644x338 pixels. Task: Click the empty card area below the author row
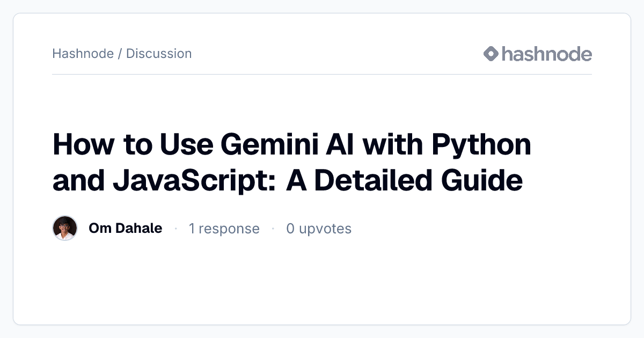tap(322, 282)
